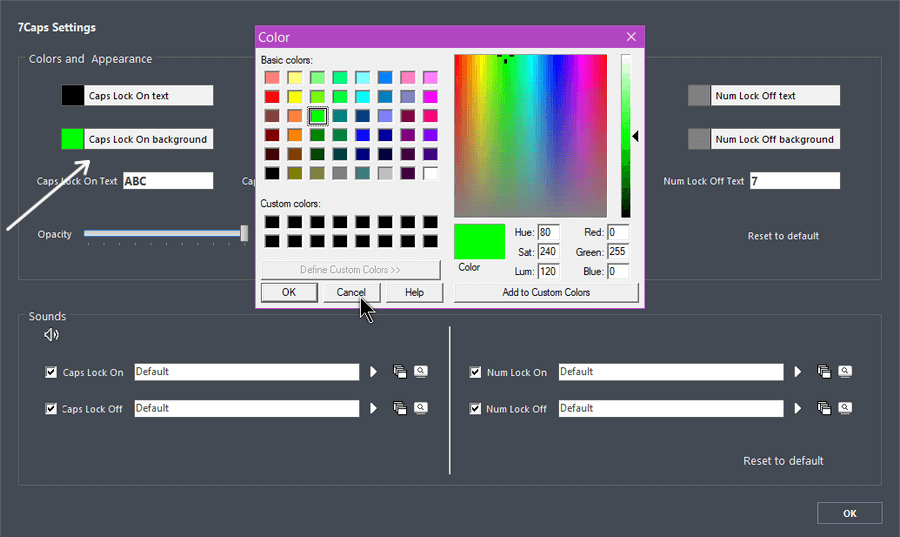Click the Lum value field
The image size is (900, 537).
[x=548, y=271]
